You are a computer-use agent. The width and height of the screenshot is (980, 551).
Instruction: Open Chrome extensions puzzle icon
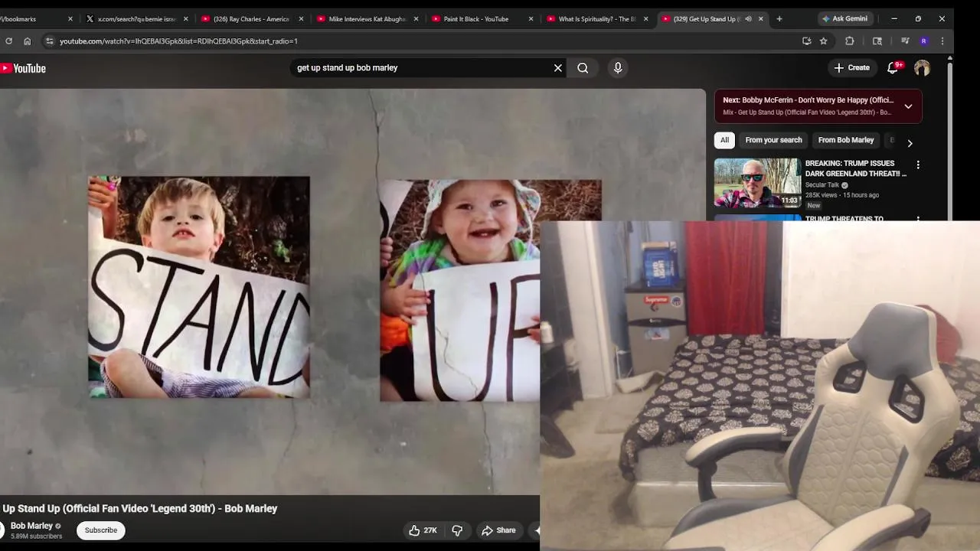[x=850, y=41]
